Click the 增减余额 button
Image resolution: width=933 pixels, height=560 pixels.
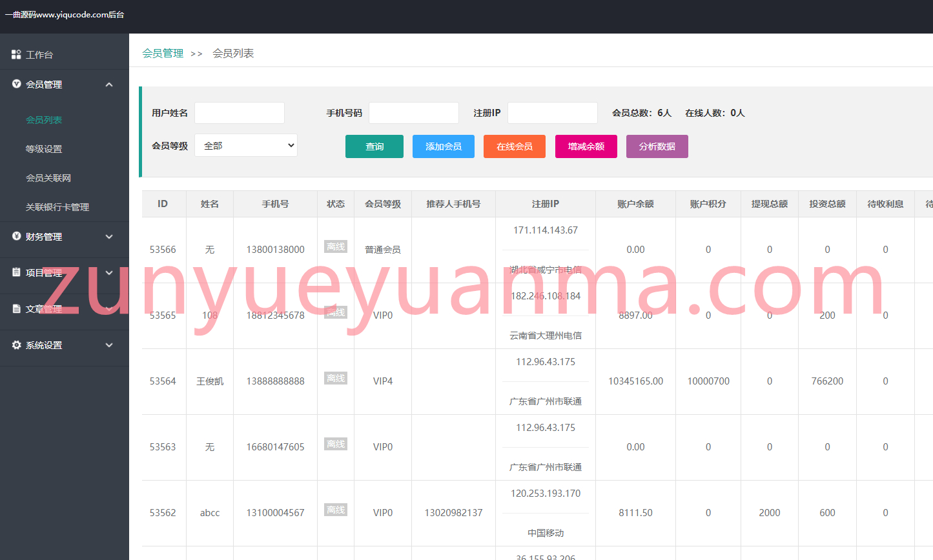pos(586,146)
